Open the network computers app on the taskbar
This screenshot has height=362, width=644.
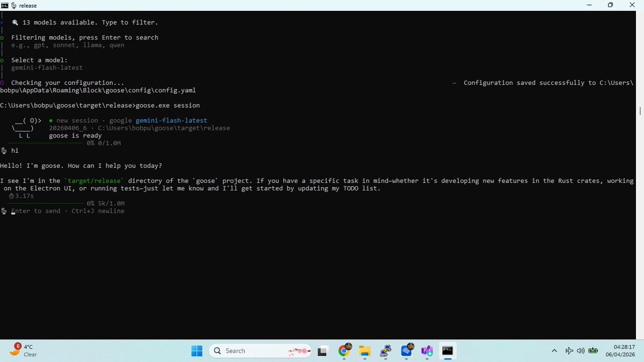(x=385, y=351)
